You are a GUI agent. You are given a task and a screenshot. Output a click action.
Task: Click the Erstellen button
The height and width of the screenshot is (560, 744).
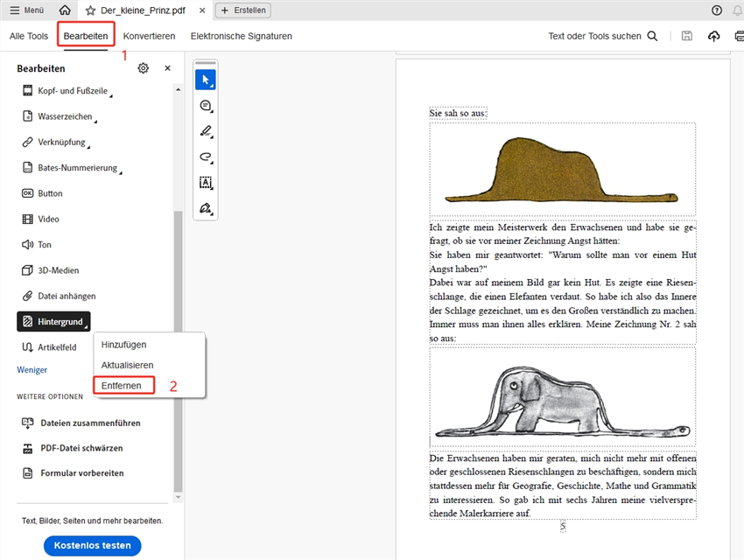243,10
